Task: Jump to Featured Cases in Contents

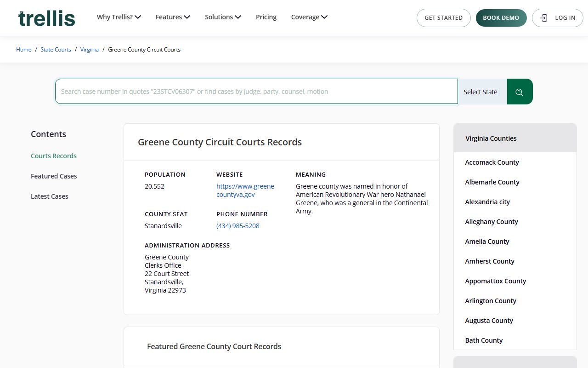Action: (x=54, y=176)
